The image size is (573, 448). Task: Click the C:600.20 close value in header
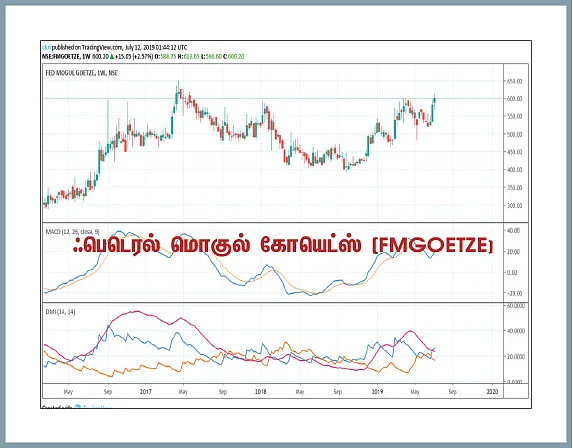tap(234, 57)
